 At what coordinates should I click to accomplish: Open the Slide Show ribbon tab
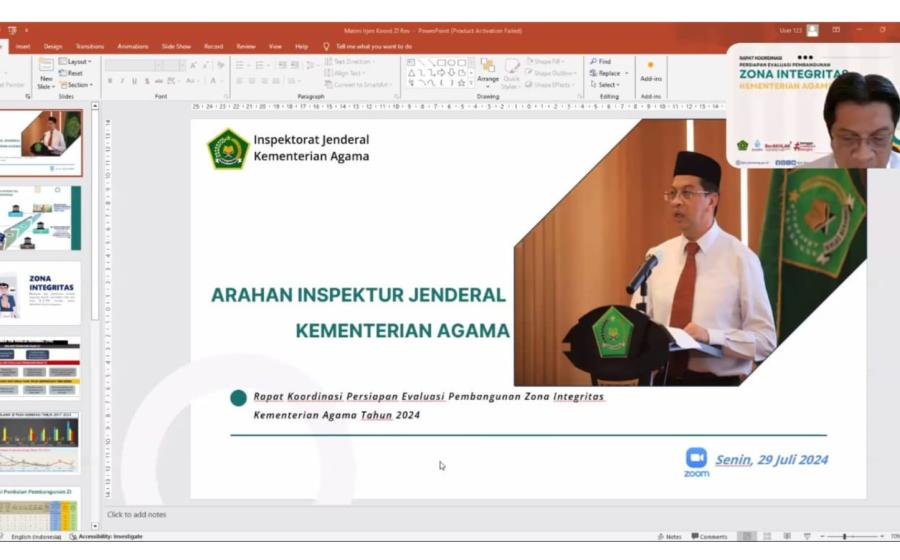(176, 46)
